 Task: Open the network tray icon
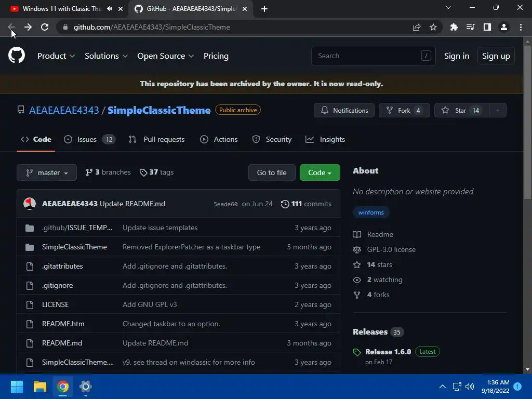pos(457,387)
